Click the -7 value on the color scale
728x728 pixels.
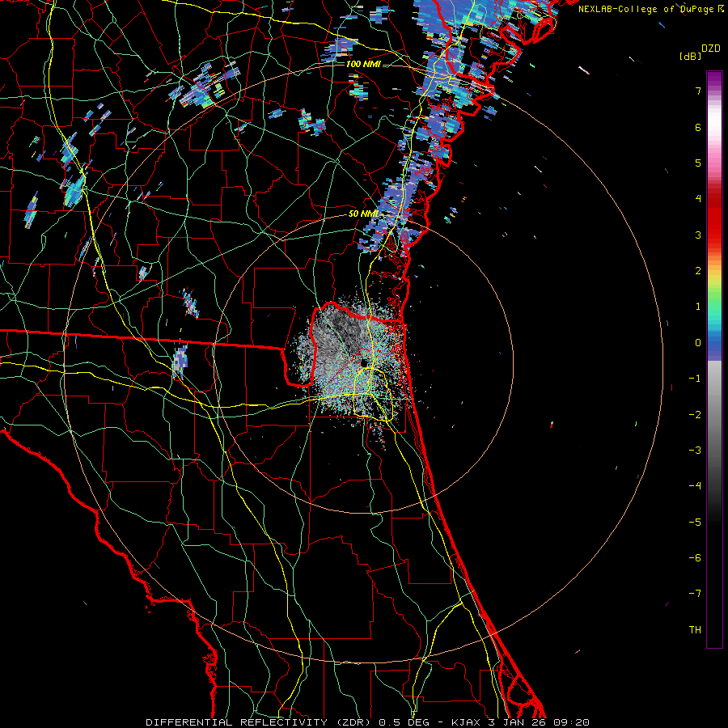695,594
